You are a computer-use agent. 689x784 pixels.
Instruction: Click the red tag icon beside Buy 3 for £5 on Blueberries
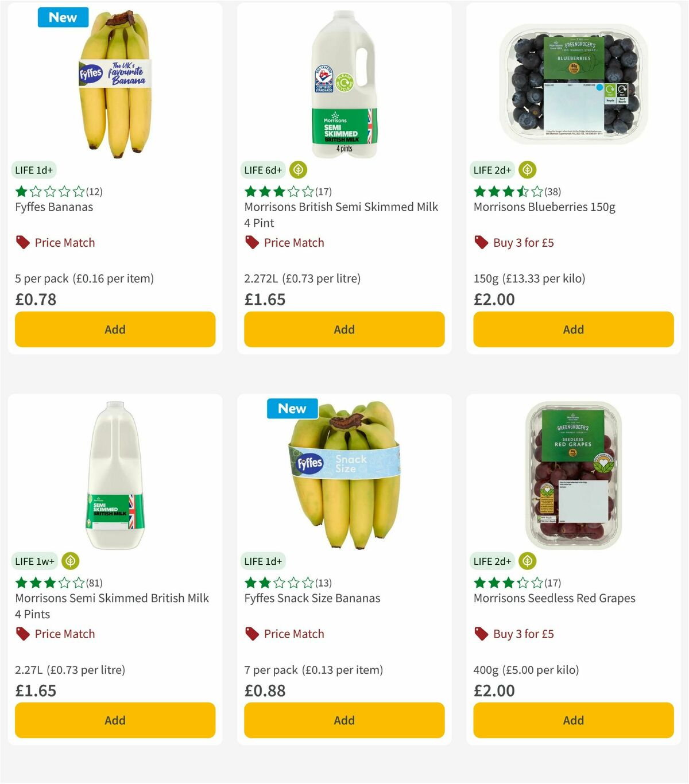(x=480, y=242)
